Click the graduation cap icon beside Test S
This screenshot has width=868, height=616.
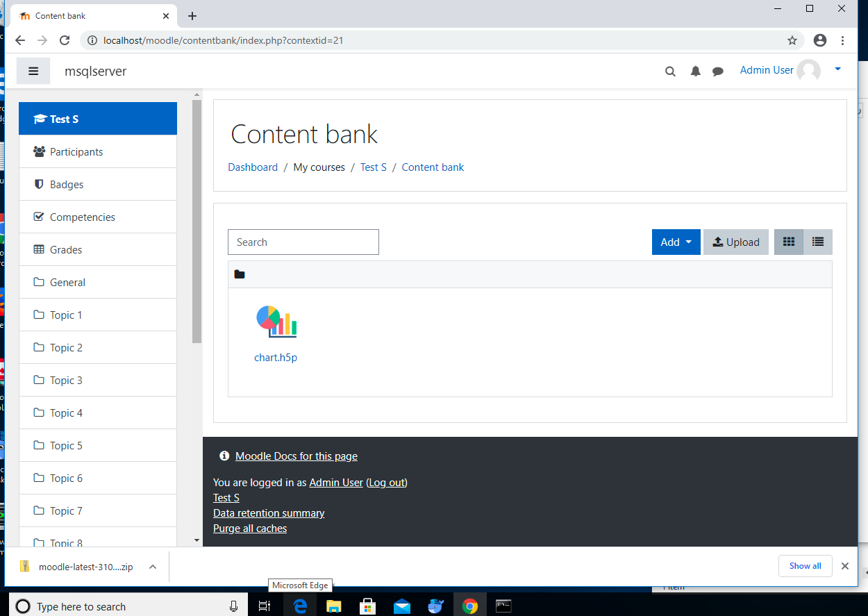pos(40,119)
